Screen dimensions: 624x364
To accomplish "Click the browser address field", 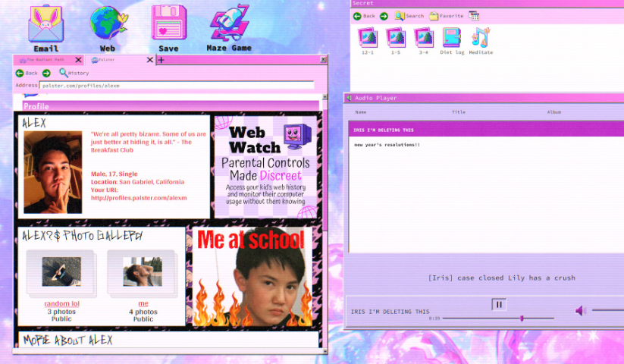I will (x=177, y=86).
